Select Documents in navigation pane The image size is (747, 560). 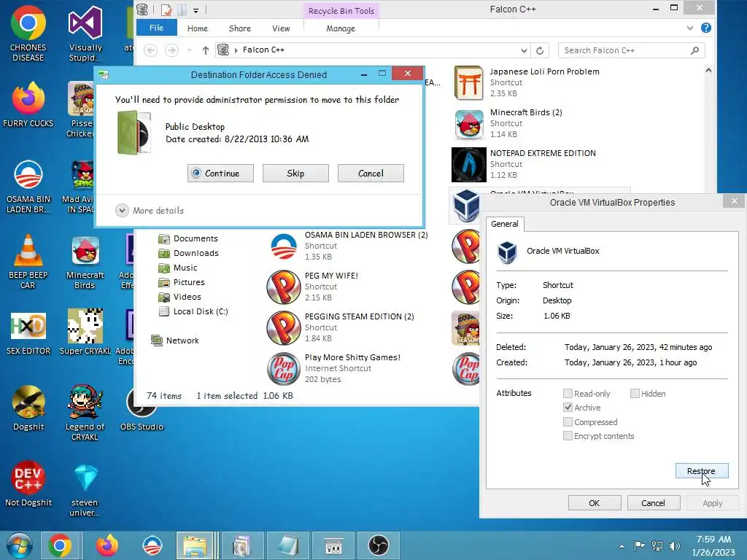click(x=188, y=238)
